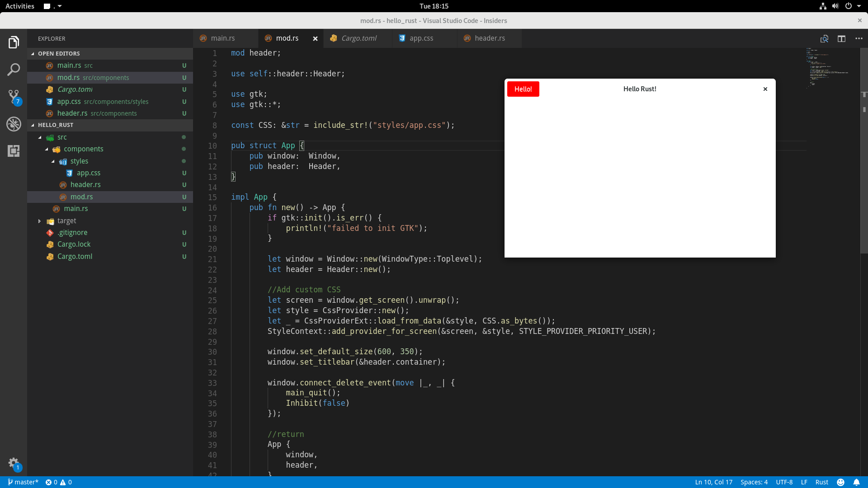Screen dimensions: 868x488
Task: Click the clock showing Tue 18:15
Action: tap(434, 6)
